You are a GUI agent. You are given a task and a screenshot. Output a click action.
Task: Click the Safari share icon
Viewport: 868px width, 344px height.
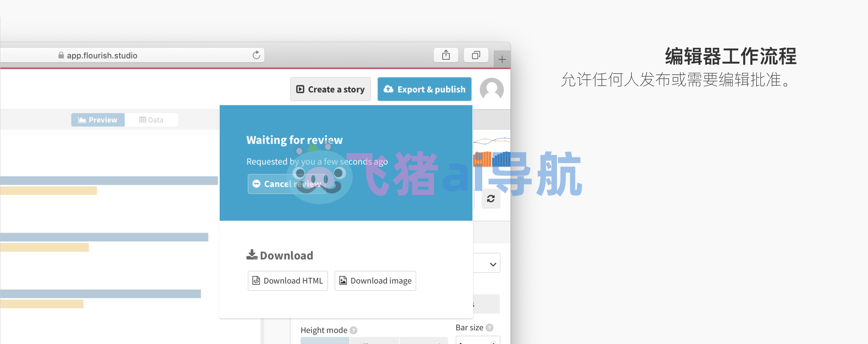pos(445,55)
